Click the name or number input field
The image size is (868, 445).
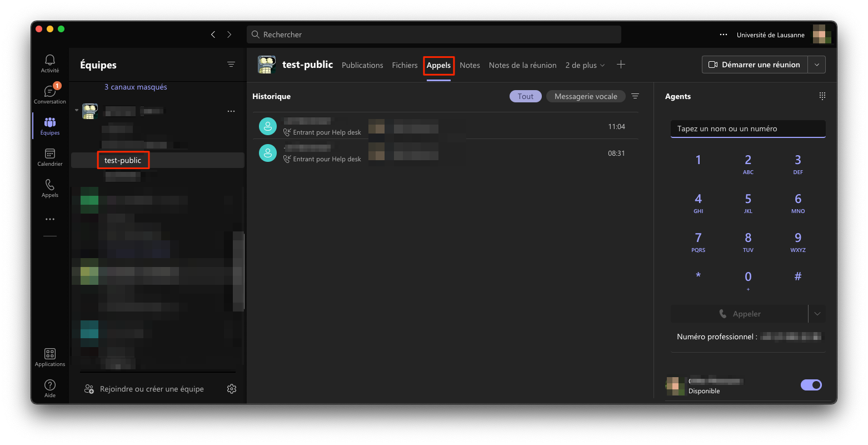[747, 128]
